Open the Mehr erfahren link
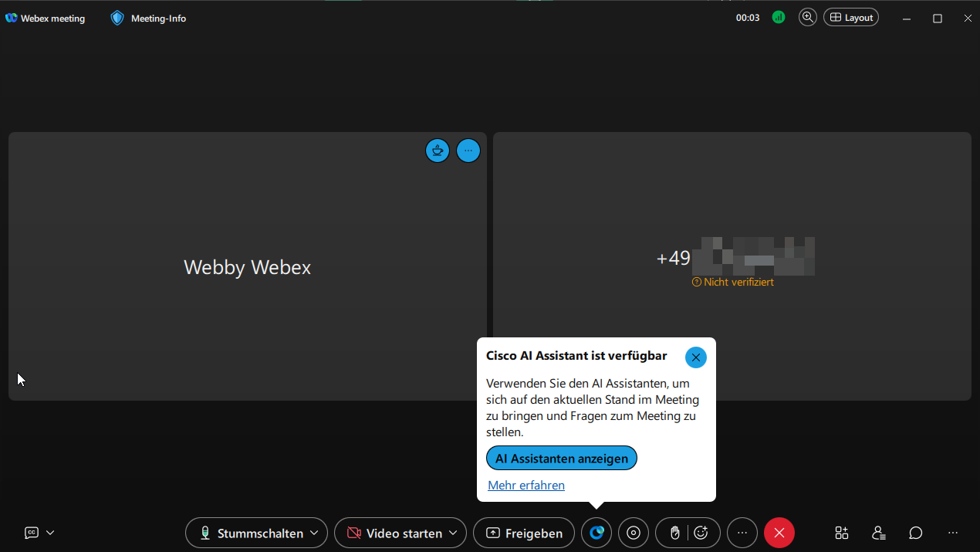 click(526, 485)
